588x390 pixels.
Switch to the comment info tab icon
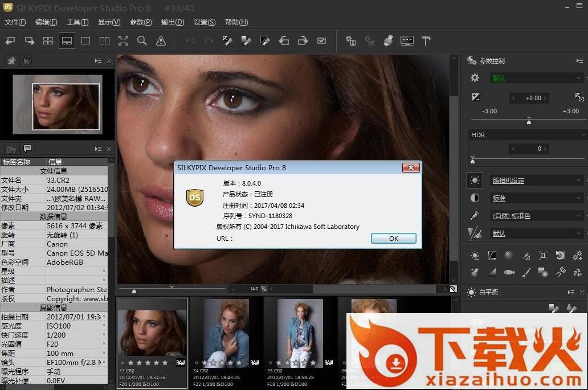[x=27, y=149]
